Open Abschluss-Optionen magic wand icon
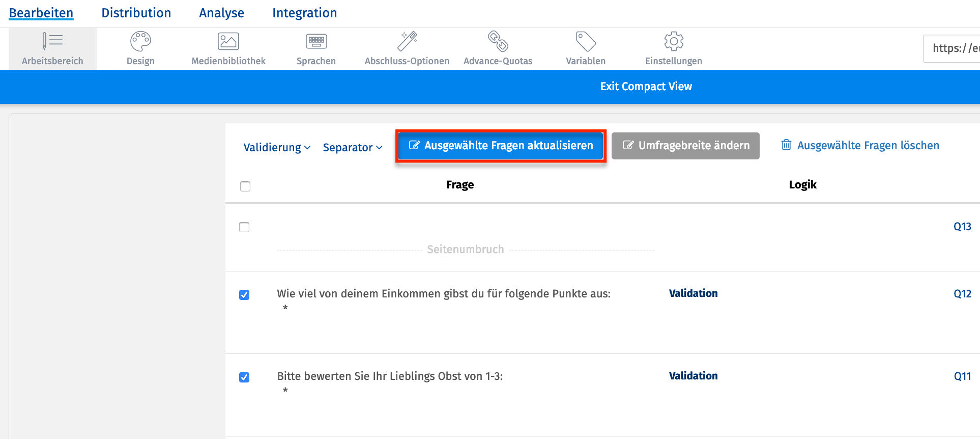The width and height of the screenshot is (980, 439). tap(407, 41)
